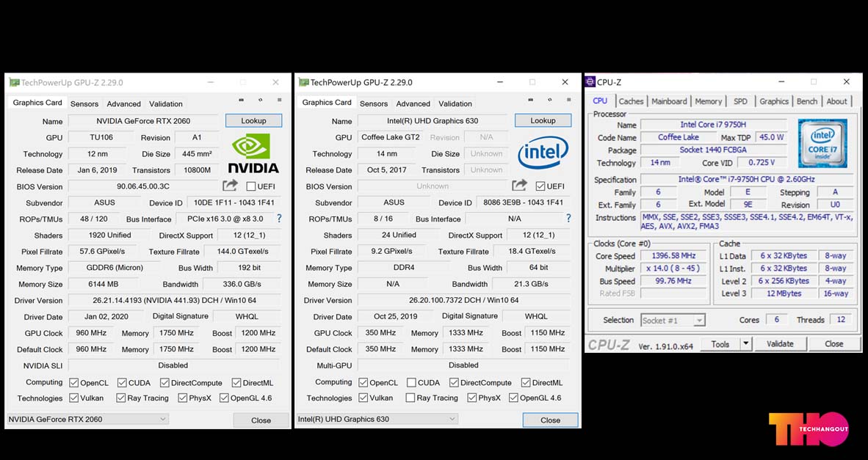Click the Validate button in CPU-Z

tap(780, 344)
